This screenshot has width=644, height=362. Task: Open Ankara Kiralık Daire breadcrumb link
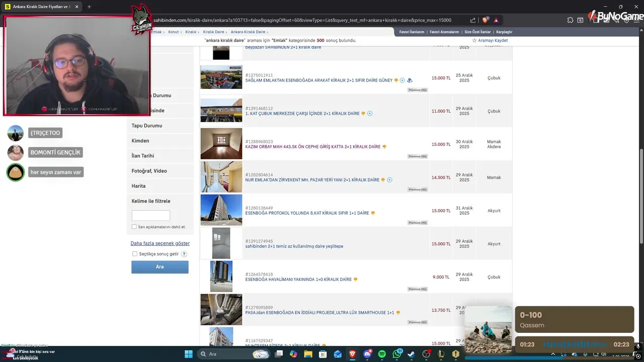(x=248, y=32)
